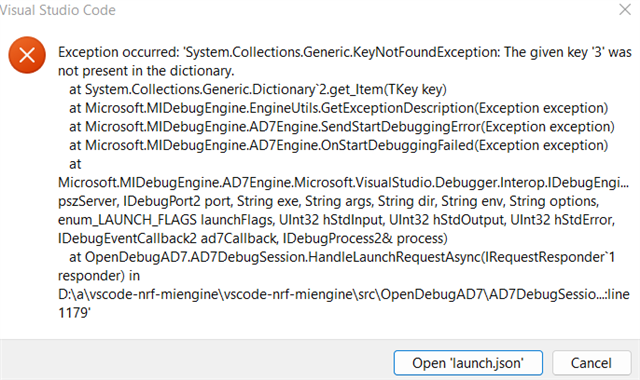This screenshot has height=380, width=640.
Task: Close the Visual Studio Code dialog
Action: 625,10
